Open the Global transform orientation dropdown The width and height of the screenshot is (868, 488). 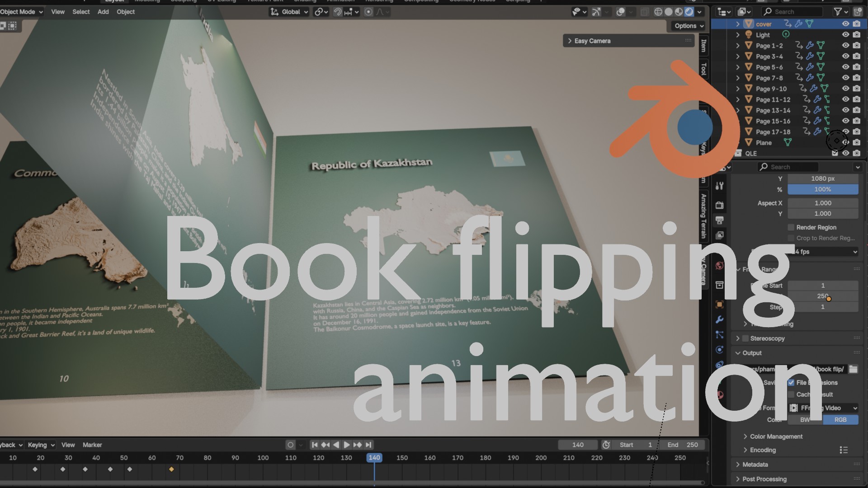pyautogui.click(x=289, y=12)
